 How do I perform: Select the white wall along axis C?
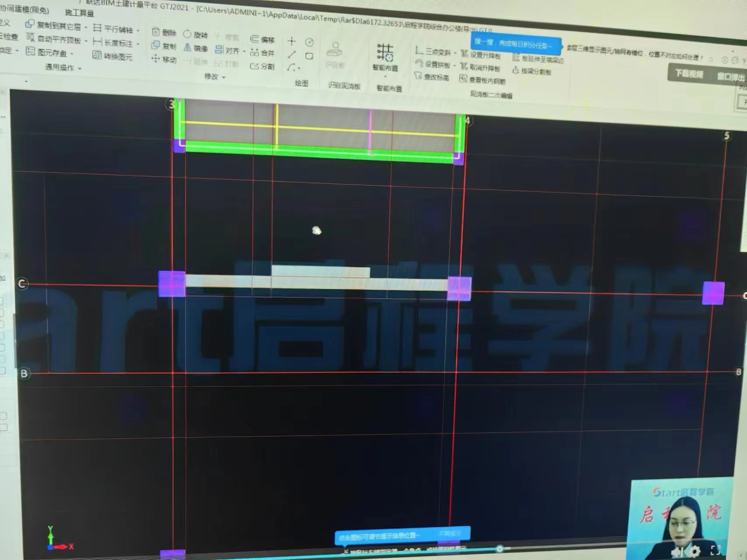pyautogui.click(x=316, y=283)
